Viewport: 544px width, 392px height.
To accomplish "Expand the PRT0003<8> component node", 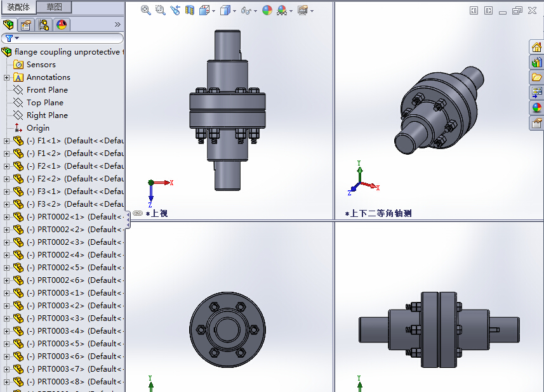I will click(6, 382).
